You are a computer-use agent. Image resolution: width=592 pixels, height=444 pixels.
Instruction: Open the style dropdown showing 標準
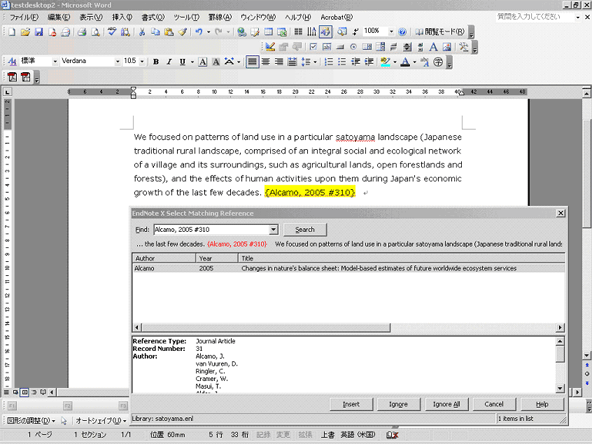coord(55,61)
